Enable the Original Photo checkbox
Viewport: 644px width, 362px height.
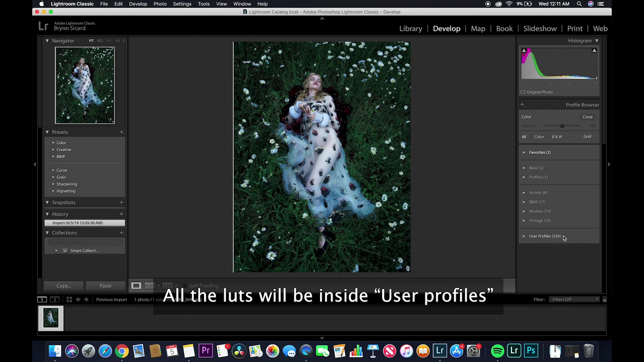click(x=523, y=92)
